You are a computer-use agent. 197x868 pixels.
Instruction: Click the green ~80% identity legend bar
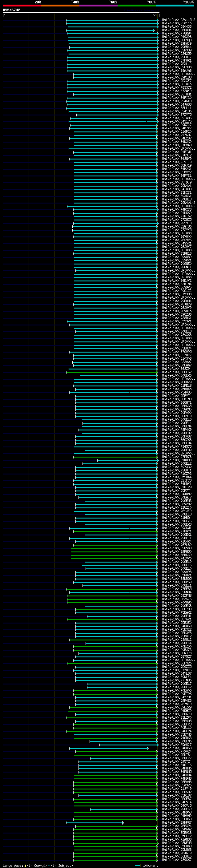click(137, 6)
